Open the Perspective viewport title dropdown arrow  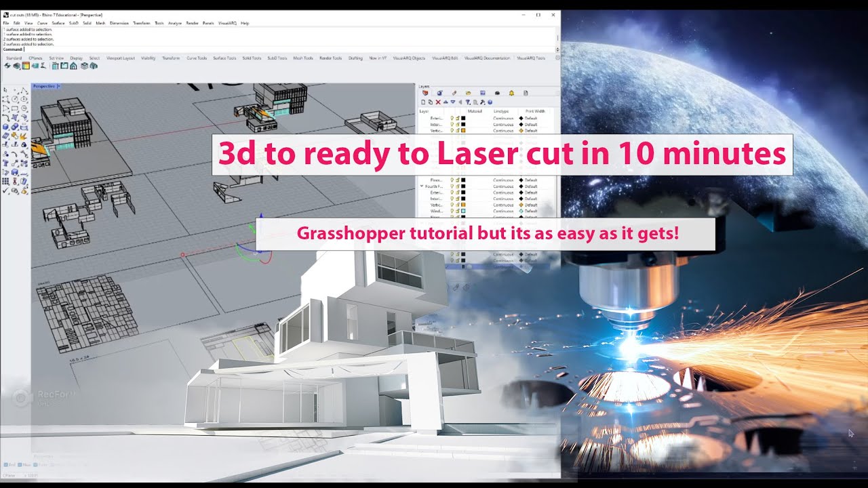coord(58,86)
